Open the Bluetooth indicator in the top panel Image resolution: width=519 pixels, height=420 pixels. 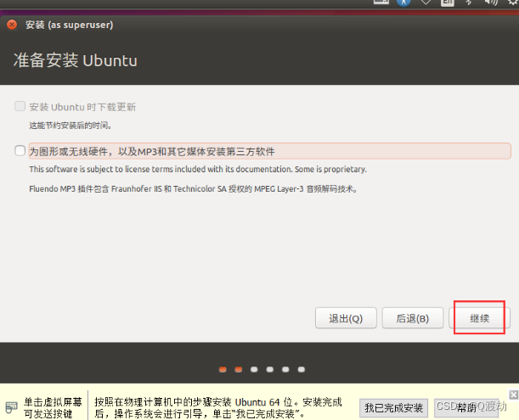[468, 3]
